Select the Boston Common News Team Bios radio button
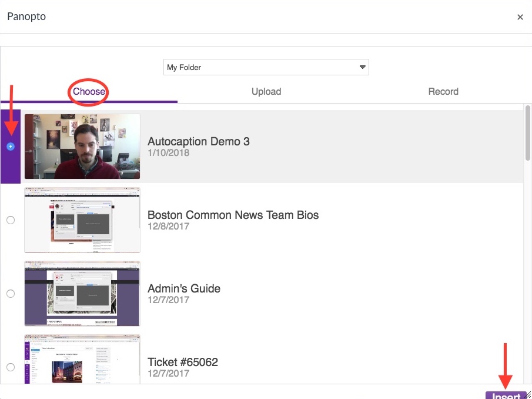The image size is (532, 399). [x=11, y=220]
